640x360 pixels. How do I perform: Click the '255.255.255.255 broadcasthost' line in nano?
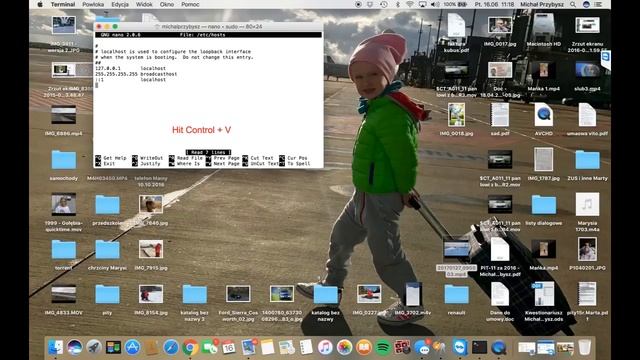pos(136,74)
